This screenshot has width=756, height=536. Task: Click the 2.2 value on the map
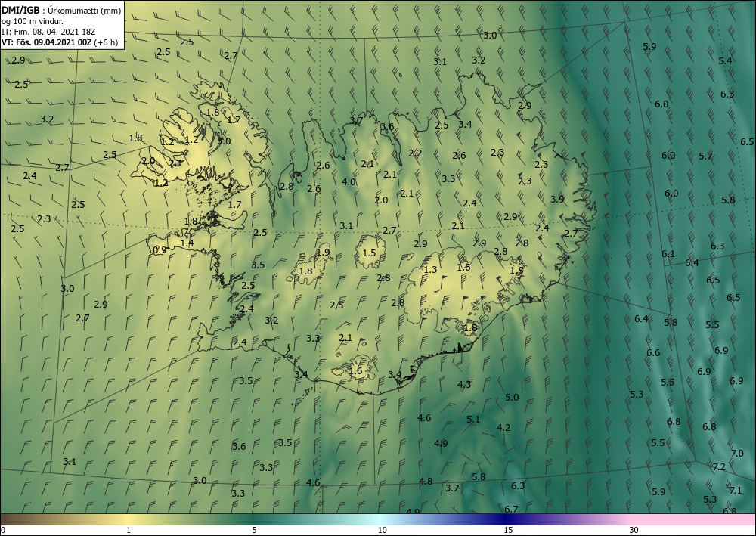(x=415, y=153)
